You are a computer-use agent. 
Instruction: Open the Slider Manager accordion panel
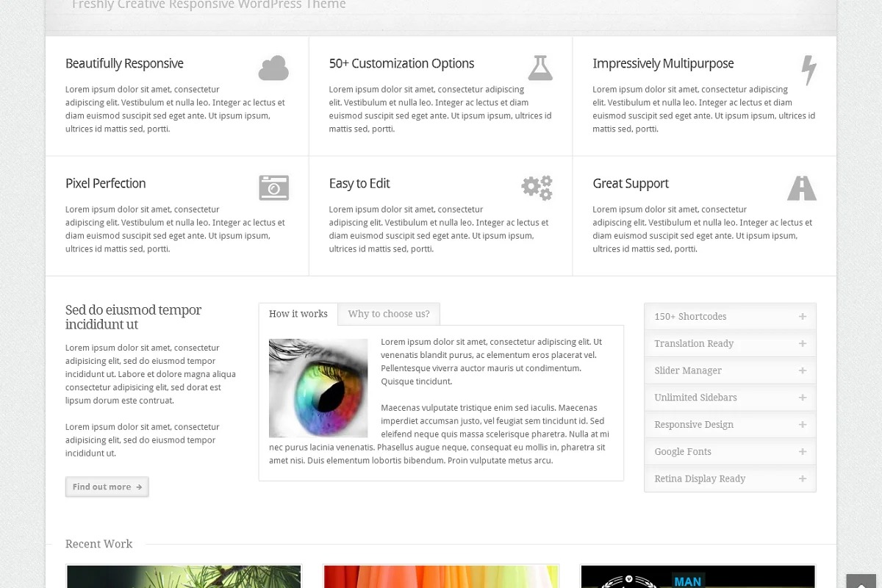[730, 371]
